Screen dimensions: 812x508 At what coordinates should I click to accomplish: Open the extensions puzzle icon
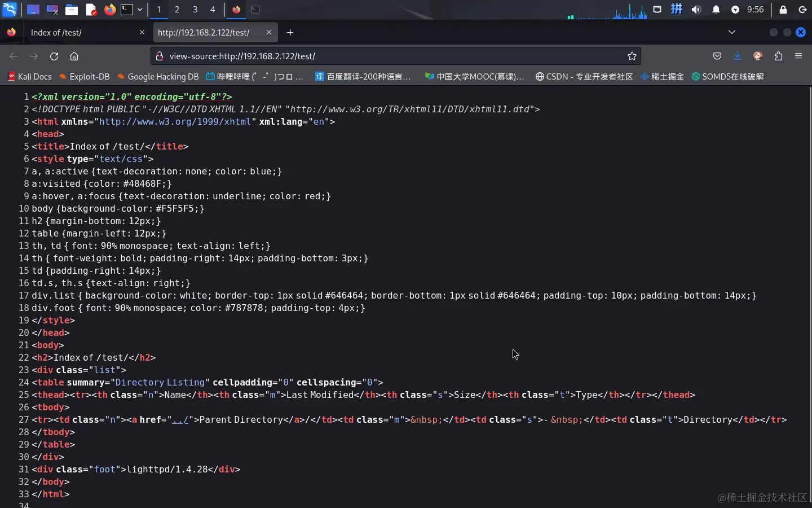click(778, 56)
